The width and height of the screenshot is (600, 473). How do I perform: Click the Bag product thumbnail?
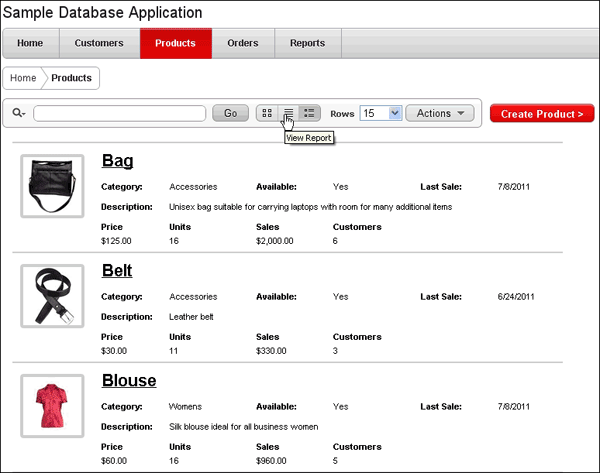(x=52, y=186)
